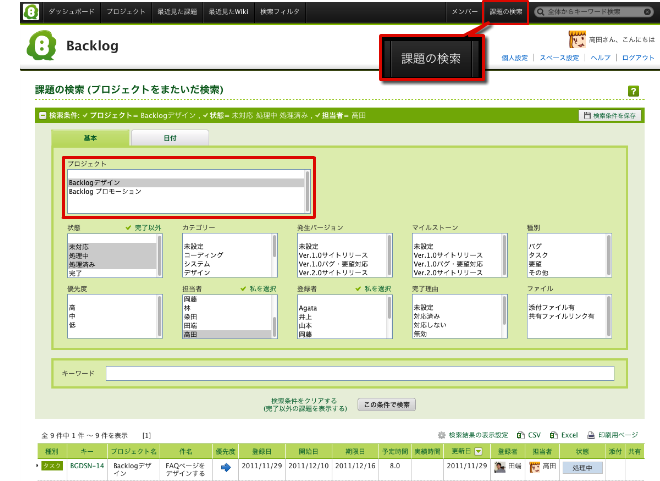Click ログアウト link
The image size is (660, 481).
click(x=638, y=58)
